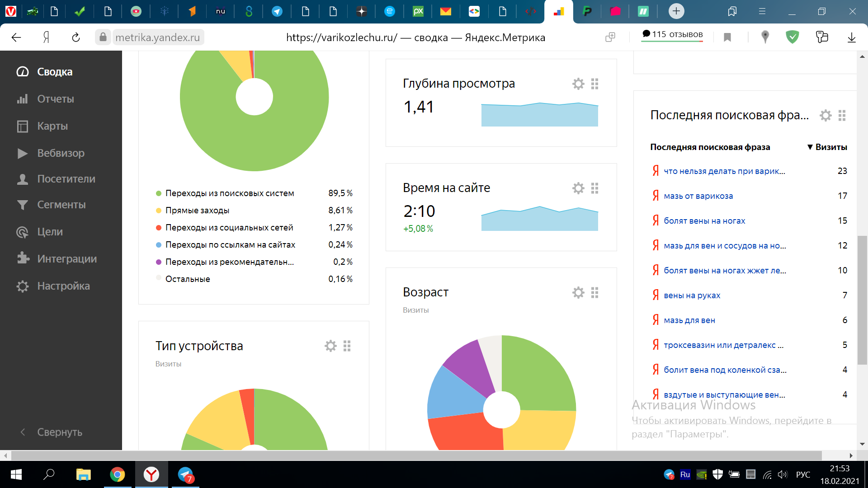The image size is (868, 488).
Task: Bookmark this page with bookmark icon
Action: click(727, 38)
